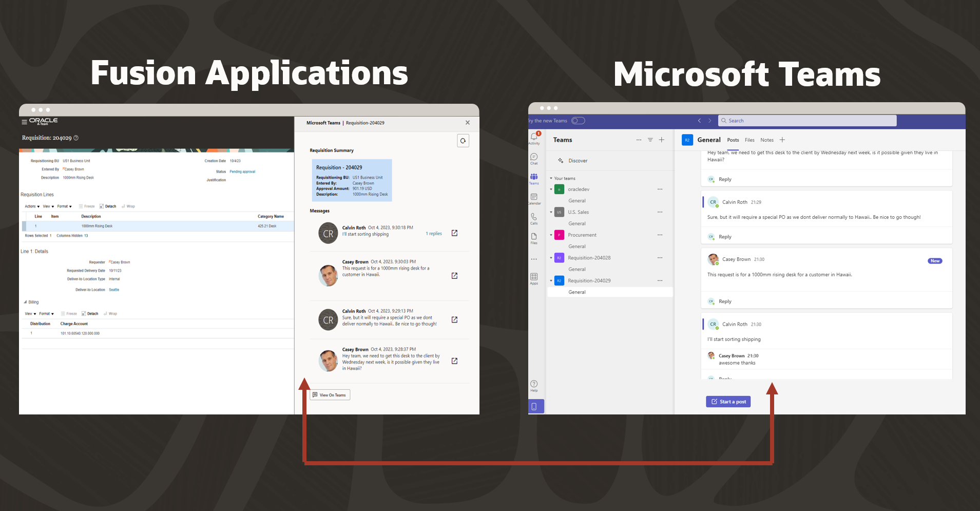Open more options for Requisition-204028 team
Image resolution: width=980 pixels, height=511 pixels.
[x=660, y=257]
